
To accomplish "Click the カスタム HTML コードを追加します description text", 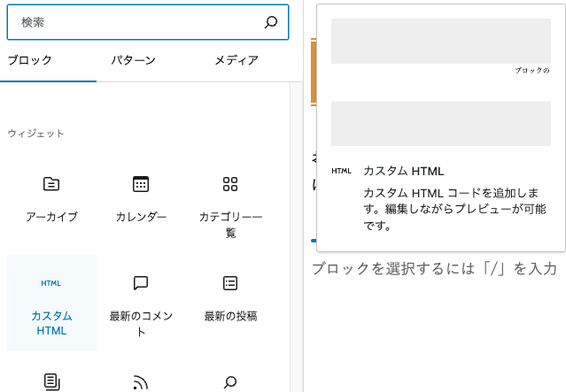I will pos(454,209).
